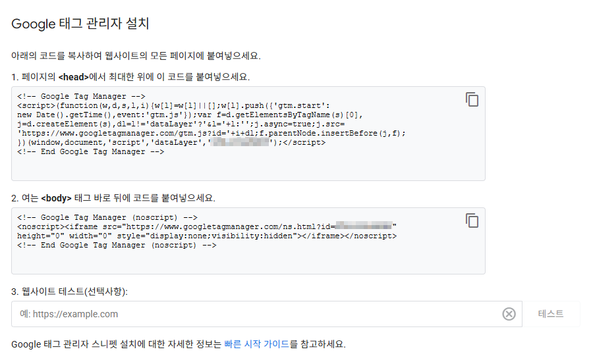Open the 빠른 시작 가이드 link

(x=256, y=344)
